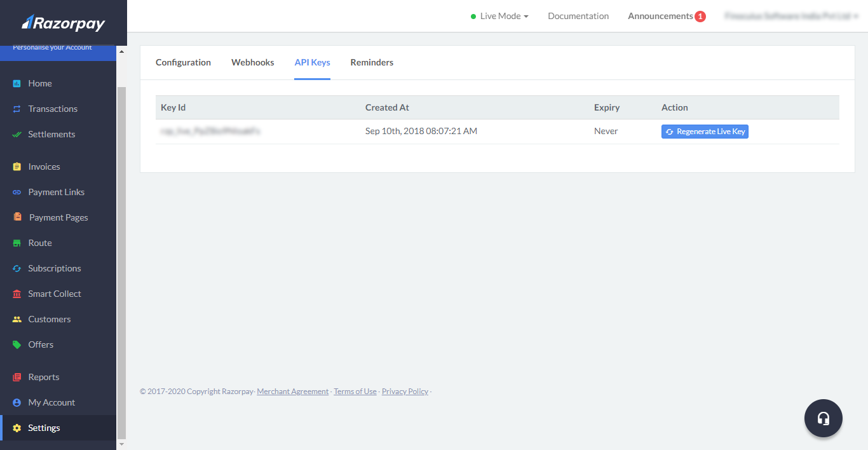This screenshot has width=868, height=450.
Task: Open Documentation in the top bar
Action: tap(578, 16)
